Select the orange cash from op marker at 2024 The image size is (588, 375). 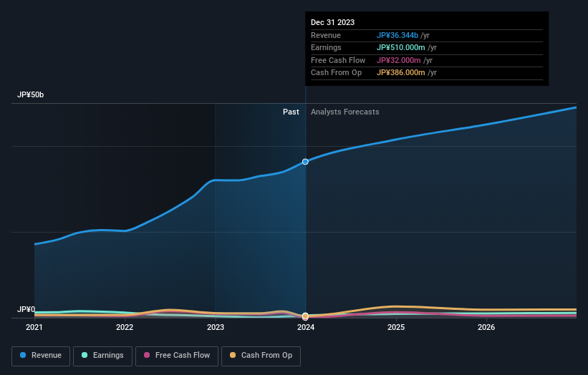pyautogui.click(x=305, y=316)
